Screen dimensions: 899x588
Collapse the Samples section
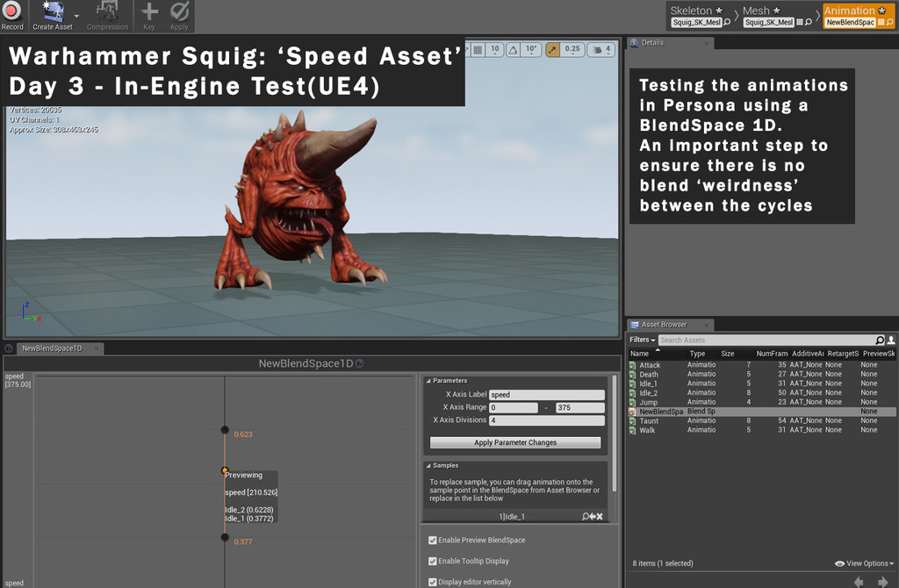coord(428,465)
